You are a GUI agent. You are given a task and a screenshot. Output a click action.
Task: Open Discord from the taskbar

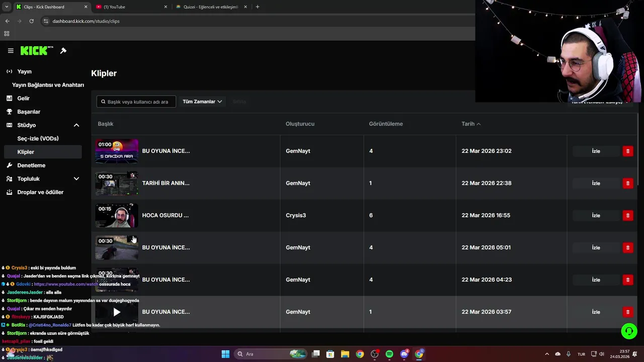[x=404, y=354]
